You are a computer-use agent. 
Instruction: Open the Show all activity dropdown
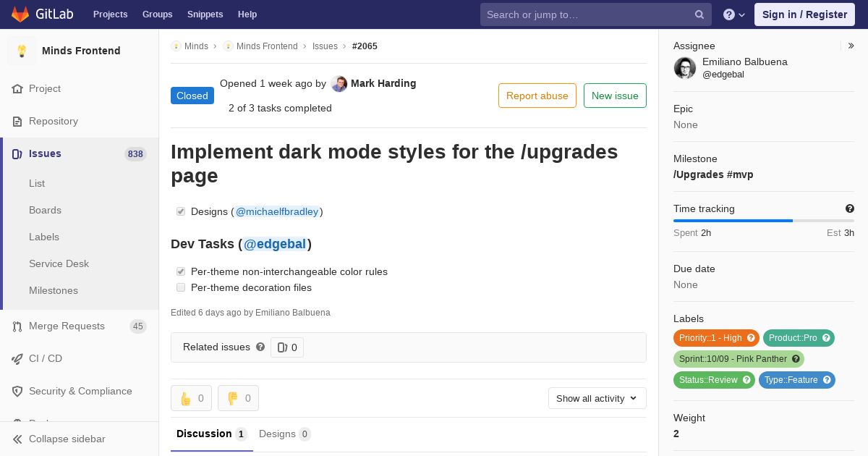tap(597, 398)
